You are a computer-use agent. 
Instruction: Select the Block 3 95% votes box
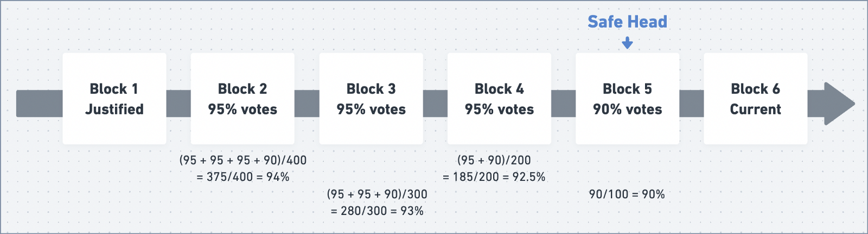tap(371, 99)
